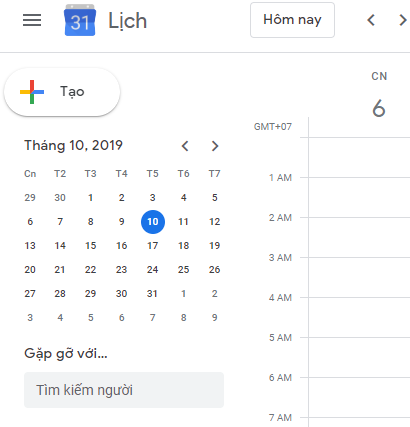Select November 9 in mini calendar

(x=215, y=318)
